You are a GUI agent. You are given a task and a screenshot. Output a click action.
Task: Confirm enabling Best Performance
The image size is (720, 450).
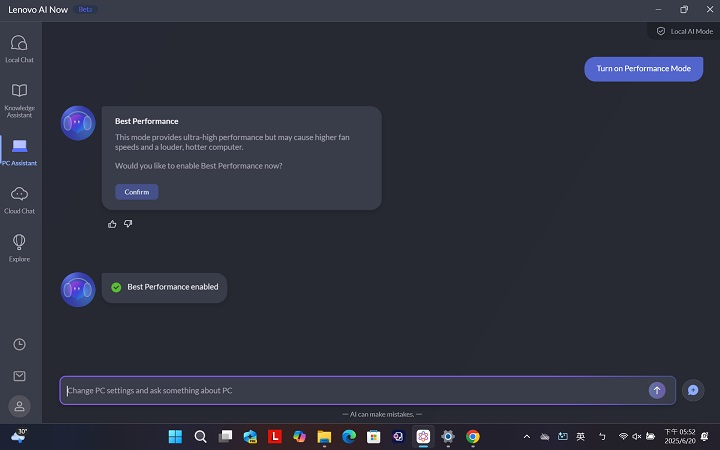point(137,192)
